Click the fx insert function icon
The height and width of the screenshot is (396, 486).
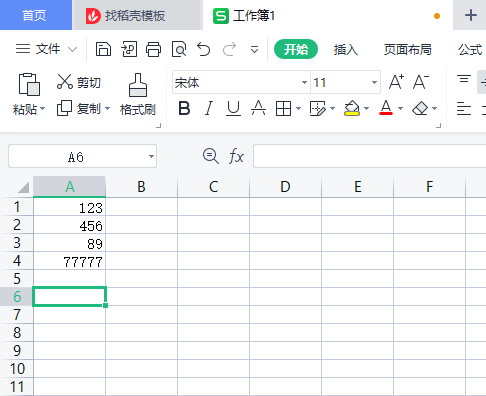point(236,156)
